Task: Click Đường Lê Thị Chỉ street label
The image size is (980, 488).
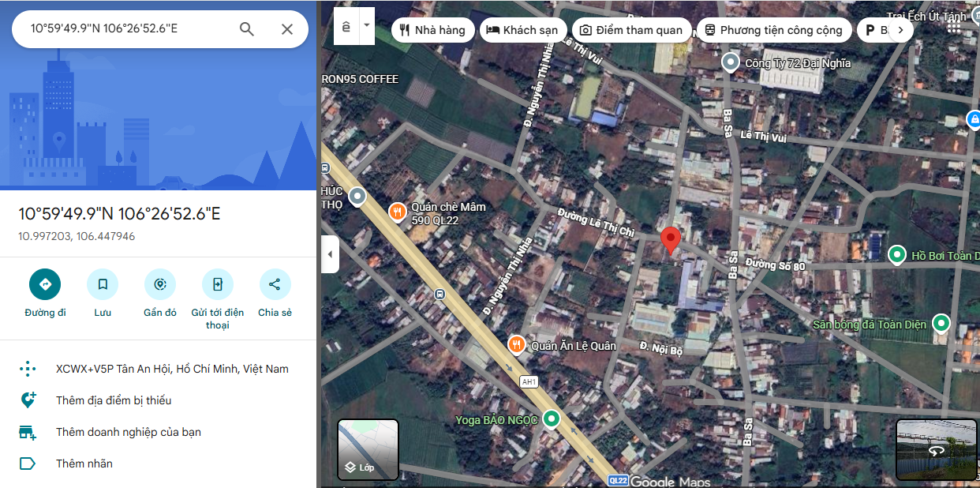Action: click(596, 221)
